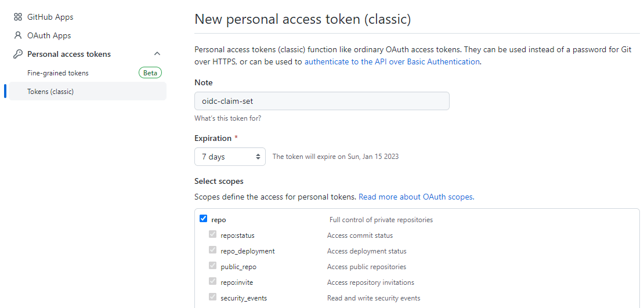Click the Personal access tokens heading label
The height and width of the screenshot is (308, 644).
click(x=69, y=54)
